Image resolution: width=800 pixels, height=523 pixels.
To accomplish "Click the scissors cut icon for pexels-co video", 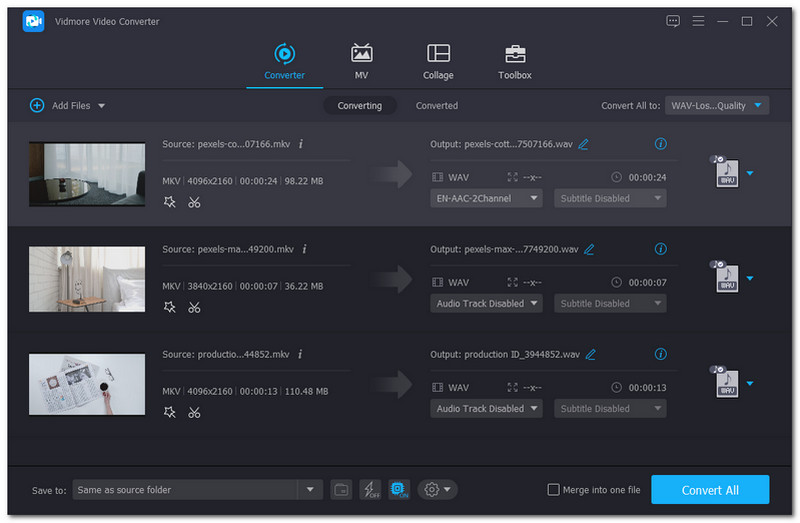I will pos(194,202).
